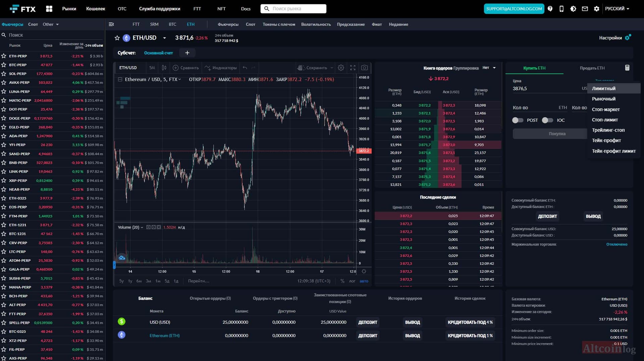The image size is (644, 361).
Task: Enter fullscreen chart mode icon
Action: point(353,68)
